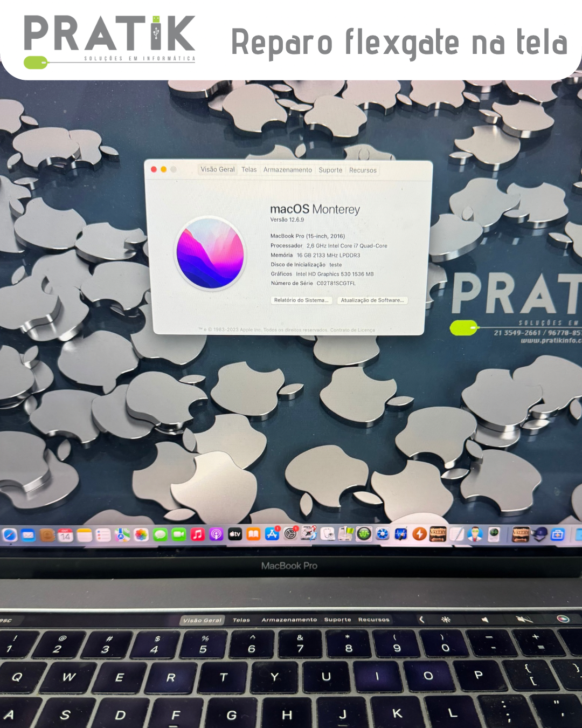Open the FaceTime app icon
582x728 pixels.
pos(178,534)
